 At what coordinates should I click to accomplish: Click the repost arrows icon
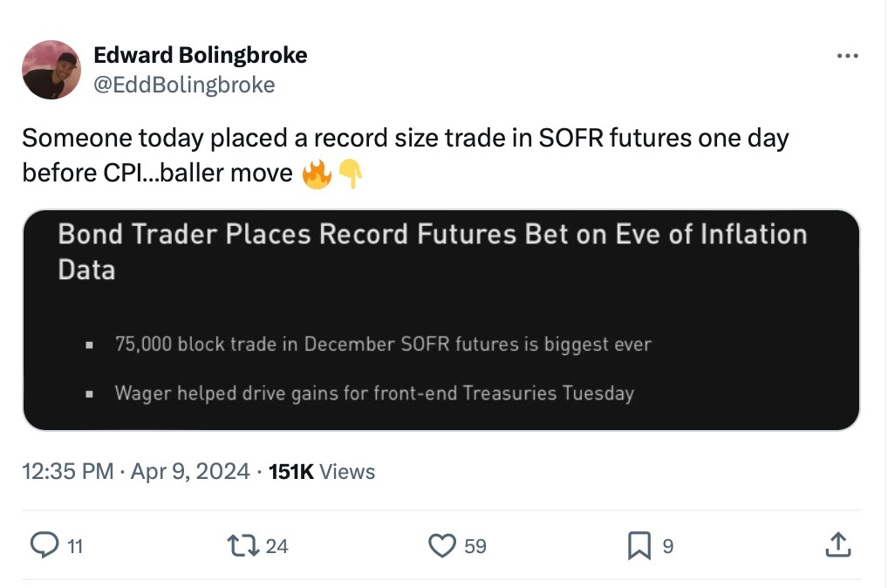(238, 545)
